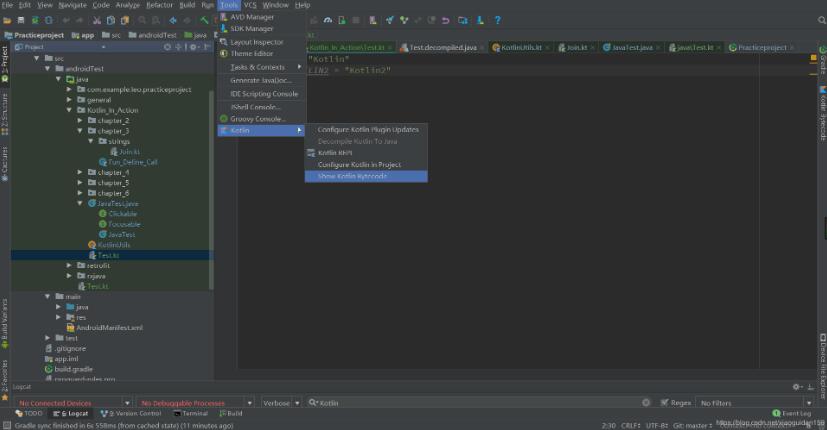Click AVD Manager icon in Tools menu
This screenshot has width=827, height=430.
click(224, 17)
